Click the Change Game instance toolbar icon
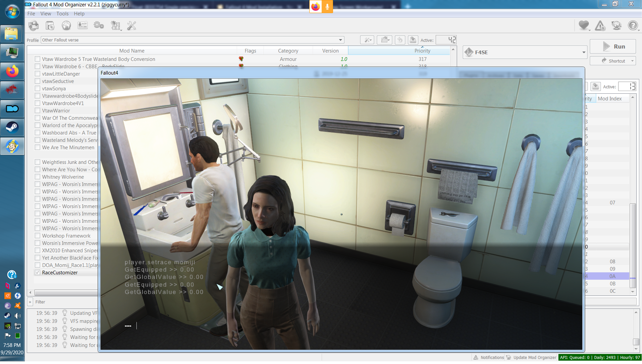The width and height of the screenshot is (642, 364). pyautogui.click(x=34, y=26)
